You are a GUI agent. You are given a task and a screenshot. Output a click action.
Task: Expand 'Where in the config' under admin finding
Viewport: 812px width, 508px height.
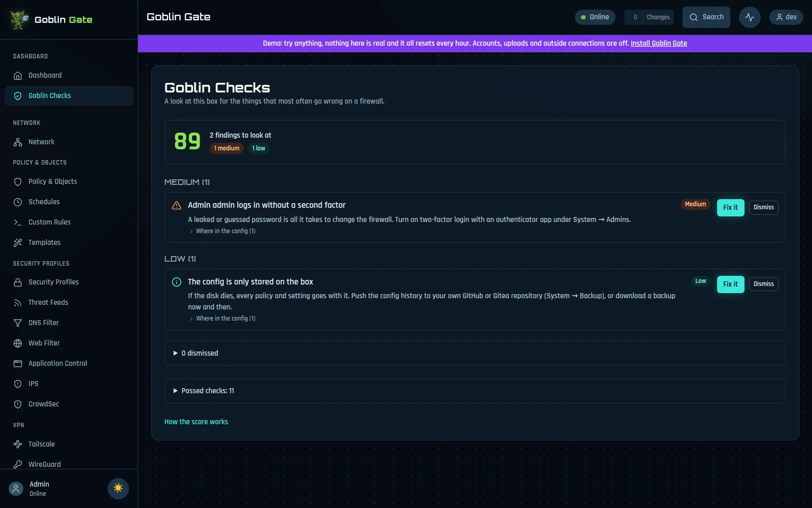pos(222,231)
